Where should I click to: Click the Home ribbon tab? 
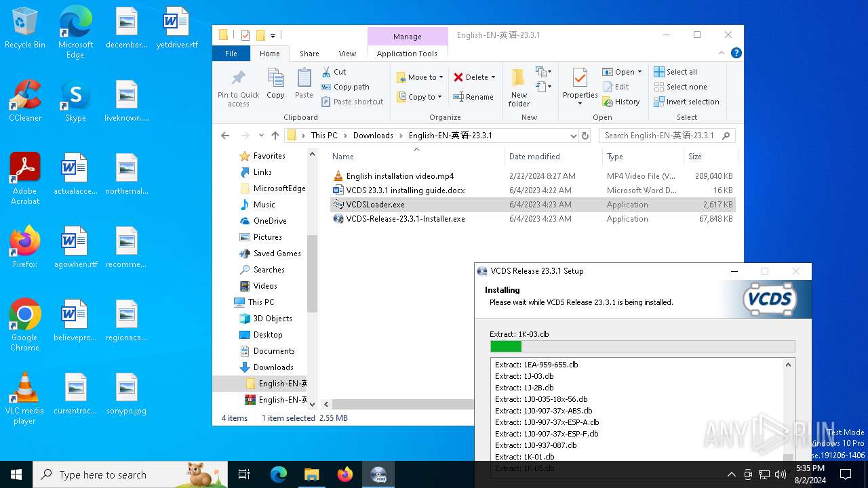269,54
